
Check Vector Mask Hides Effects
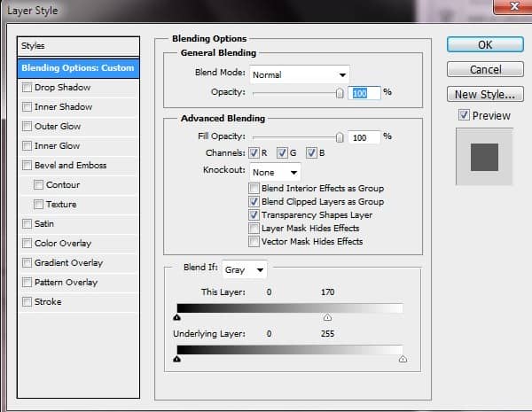(x=254, y=242)
